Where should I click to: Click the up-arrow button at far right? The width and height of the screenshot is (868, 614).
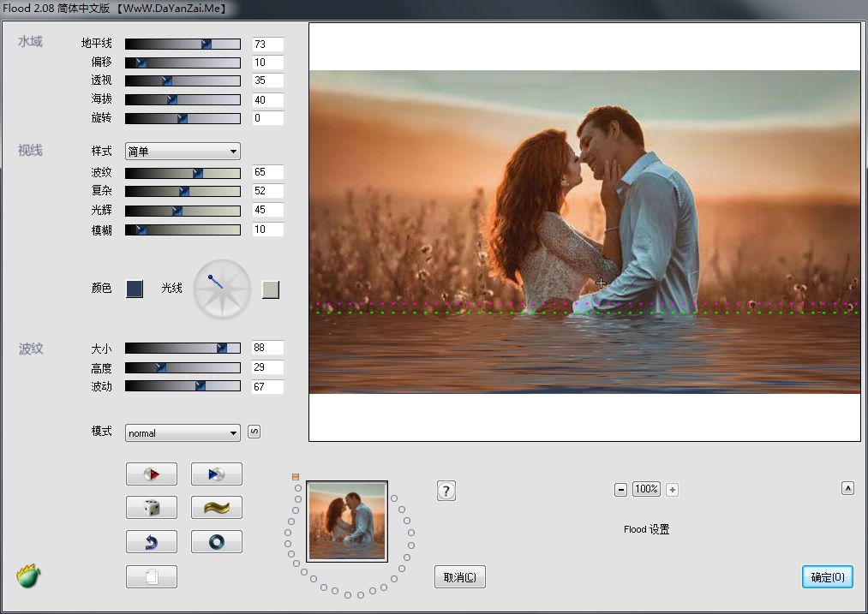click(x=847, y=488)
